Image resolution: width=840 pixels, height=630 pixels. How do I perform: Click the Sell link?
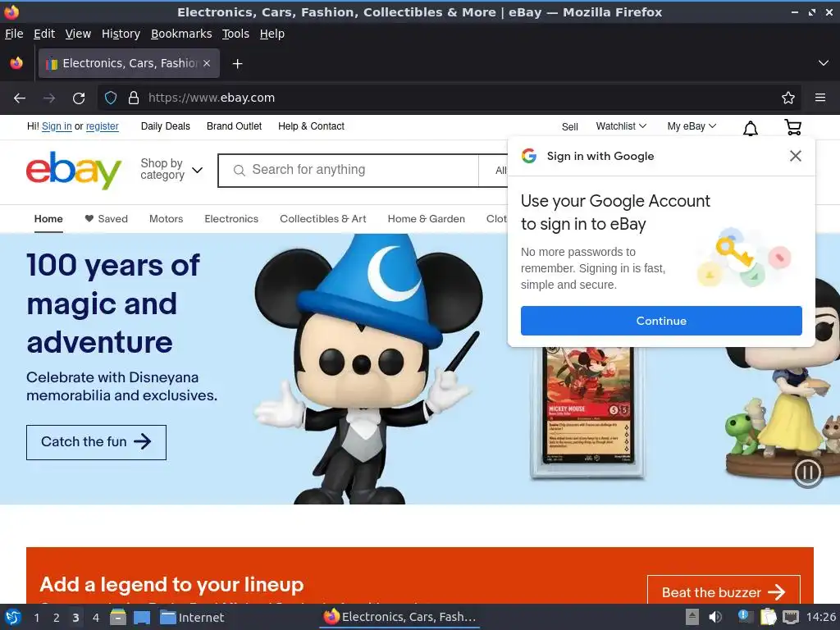click(569, 127)
